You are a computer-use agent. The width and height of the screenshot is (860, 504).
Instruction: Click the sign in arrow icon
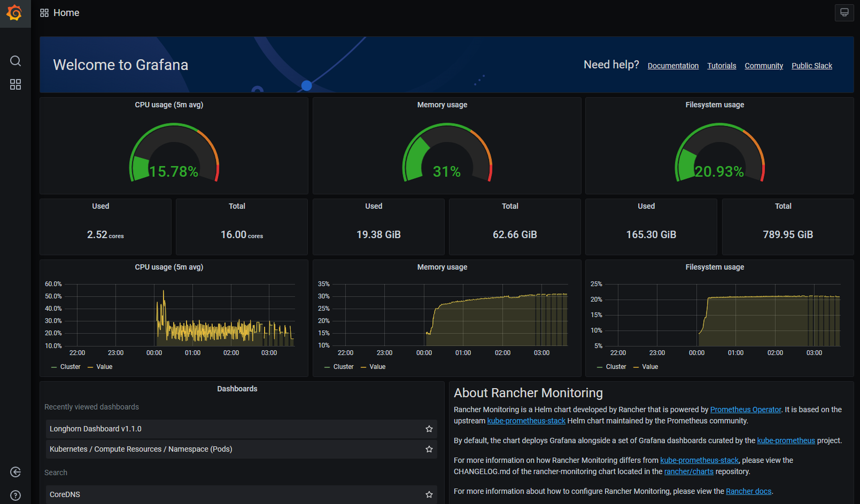point(16,472)
